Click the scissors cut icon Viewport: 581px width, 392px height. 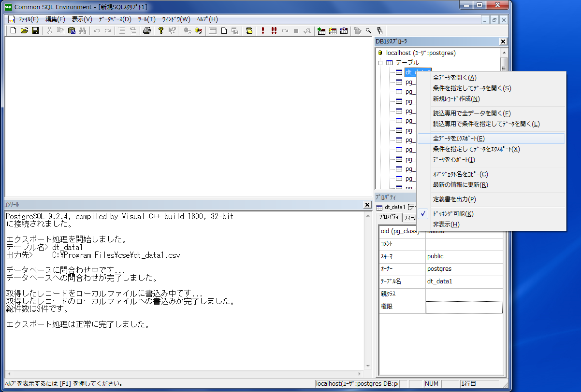(x=49, y=30)
